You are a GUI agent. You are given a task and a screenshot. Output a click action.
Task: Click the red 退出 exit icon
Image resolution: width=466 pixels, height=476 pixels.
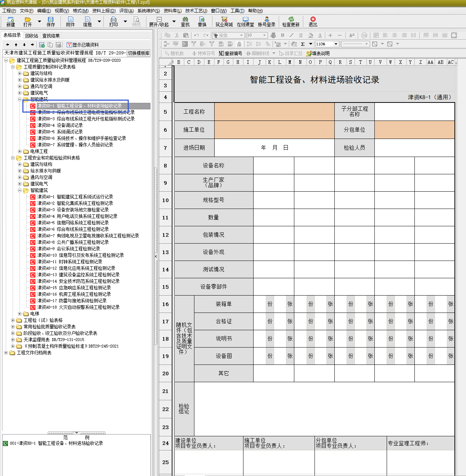(313, 22)
